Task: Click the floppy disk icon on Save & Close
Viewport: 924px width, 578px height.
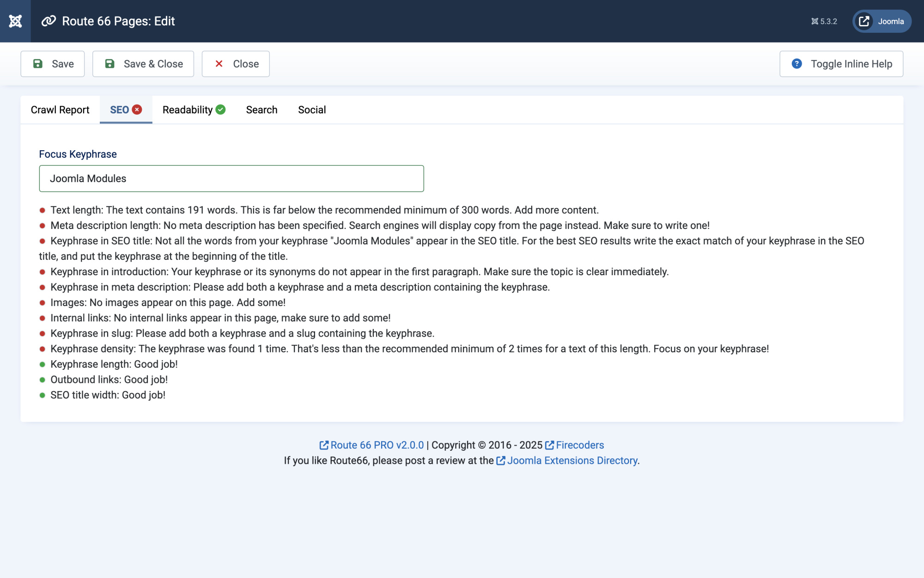Action: [x=109, y=64]
